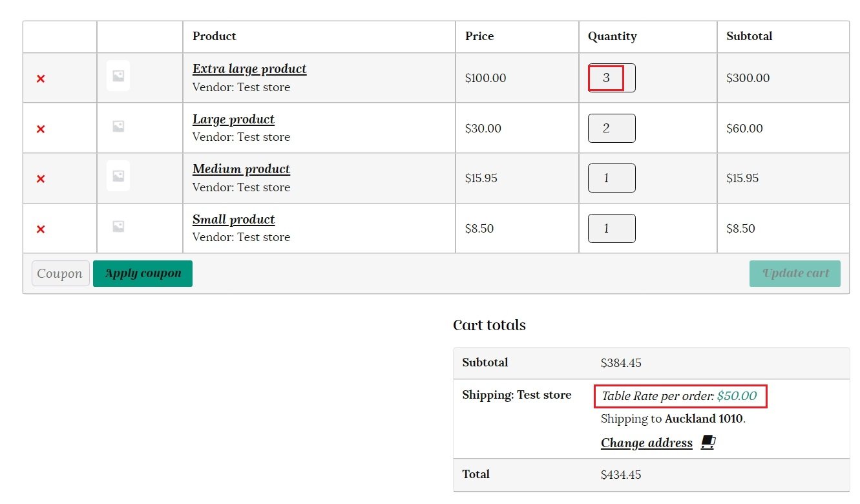Open the Small product link
The height and width of the screenshot is (504, 860).
coord(233,220)
